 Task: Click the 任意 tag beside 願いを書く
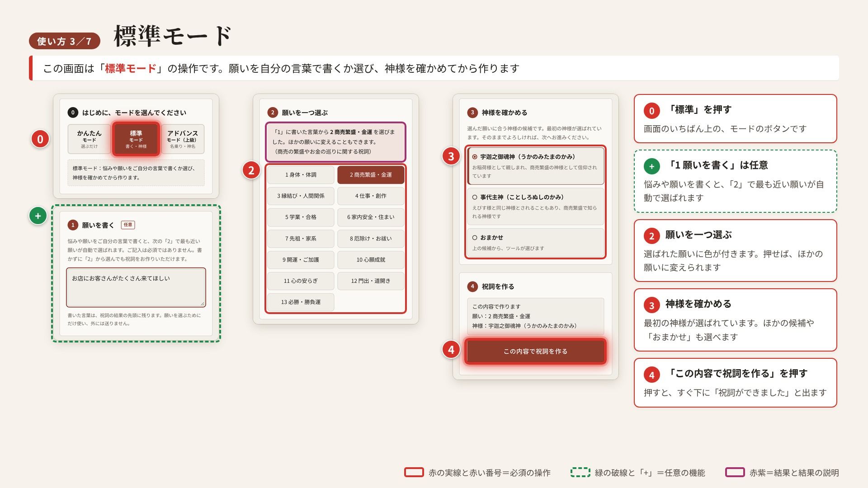(128, 225)
